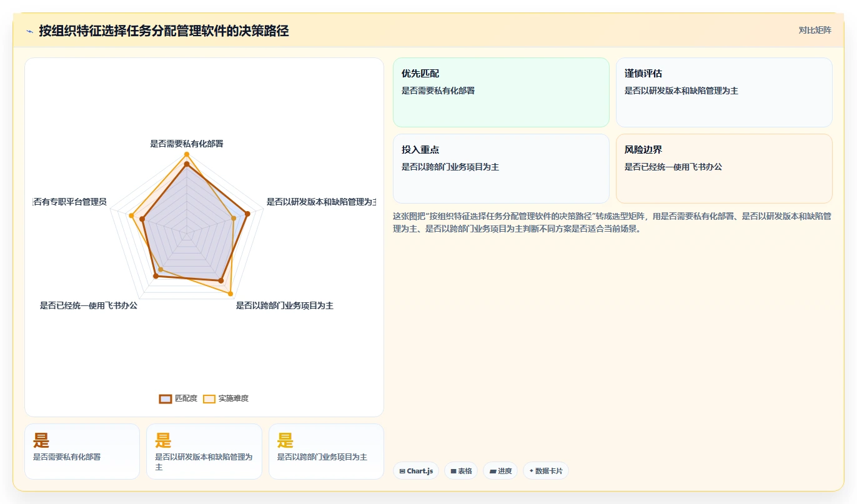Click the description paragraph starting 这张图把
Viewport: 857px width, 504px height.
click(612, 222)
